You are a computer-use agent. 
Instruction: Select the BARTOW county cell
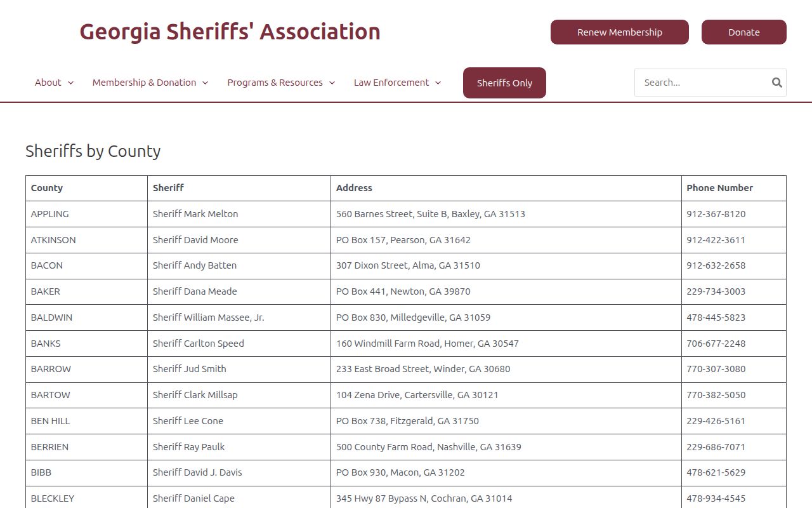click(x=87, y=395)
